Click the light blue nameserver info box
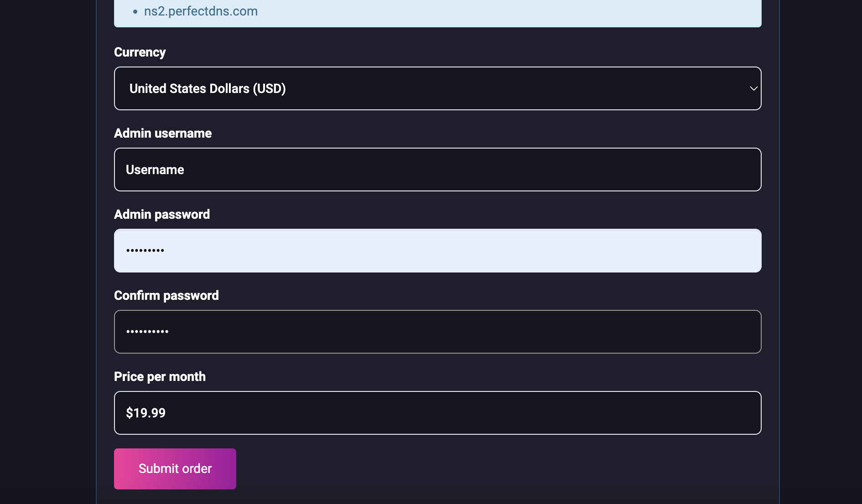This screenshot has height=504, width=862. (x=502, y=14)
